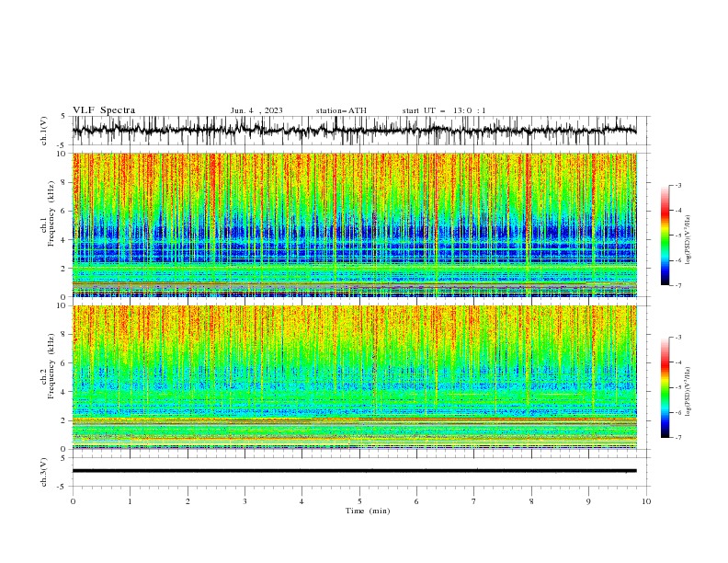Click the "6" kHz tick of ch.2 spectrogram
728x563 pixels.
[64, 363]
